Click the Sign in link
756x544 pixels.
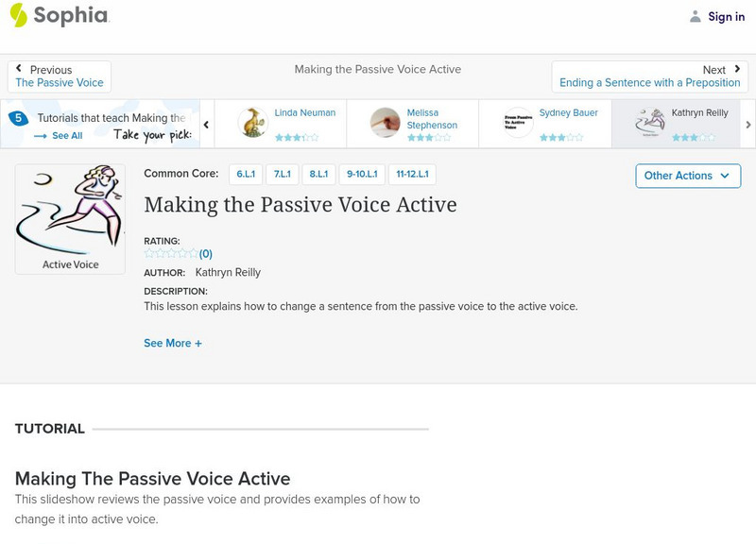pyautogui.click(x=727, y=16)
